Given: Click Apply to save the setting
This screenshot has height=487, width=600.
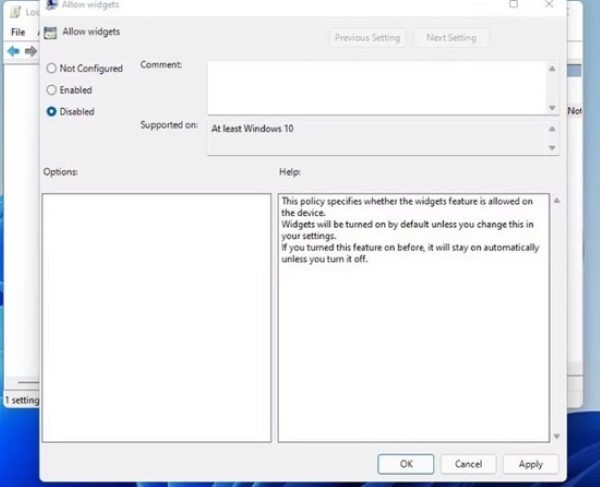Looking at the screenshot, I should tap(530, 464).
